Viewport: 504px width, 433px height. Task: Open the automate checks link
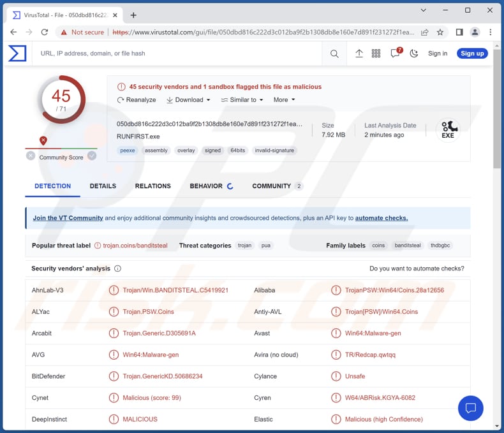coord(382,218)
